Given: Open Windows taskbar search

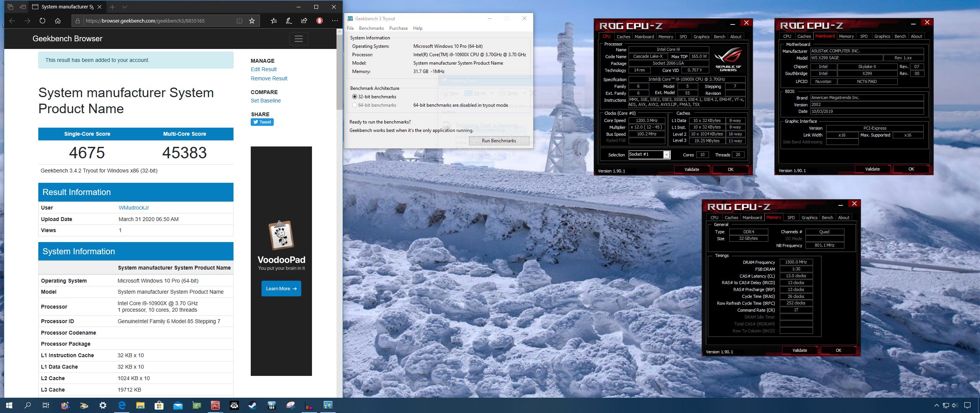Looking at the screenshot, I should (28, 405).
